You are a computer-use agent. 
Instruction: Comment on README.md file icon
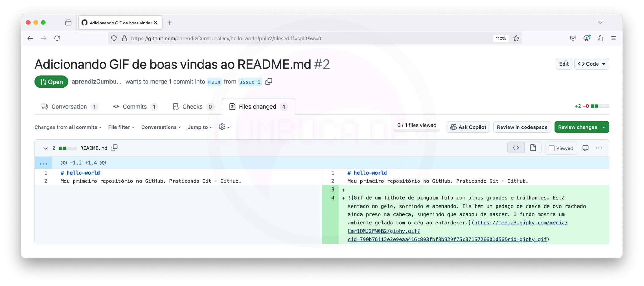[x=585, y=148]
